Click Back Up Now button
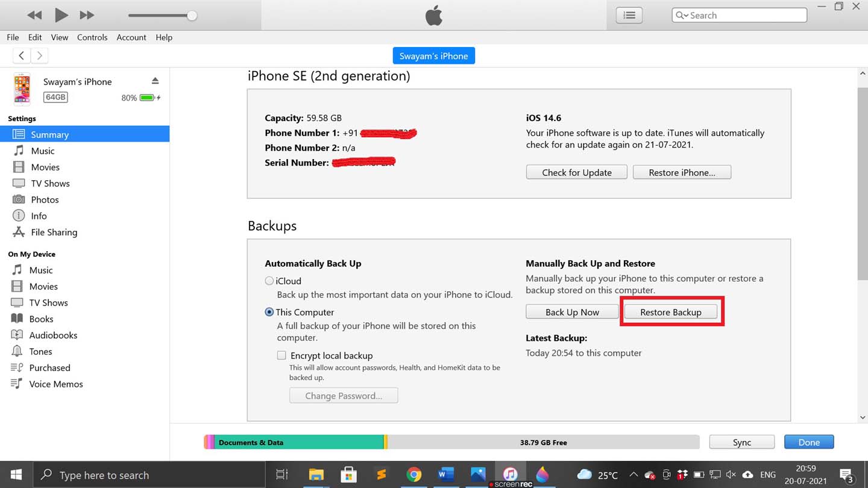The height and width of the screenshot is (488, 868). point(572,312)
